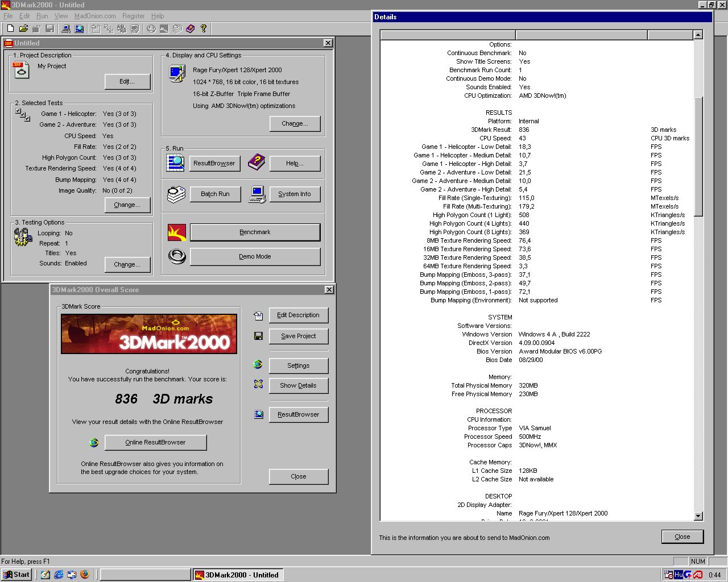Click ResultBrowser in Overall Score dialog

point(299,415)
